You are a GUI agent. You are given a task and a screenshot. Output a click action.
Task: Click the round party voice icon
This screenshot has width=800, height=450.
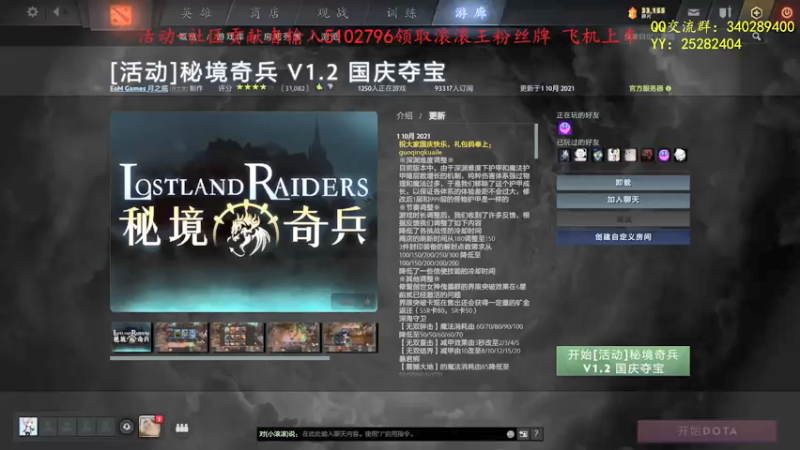click(127, 427)
